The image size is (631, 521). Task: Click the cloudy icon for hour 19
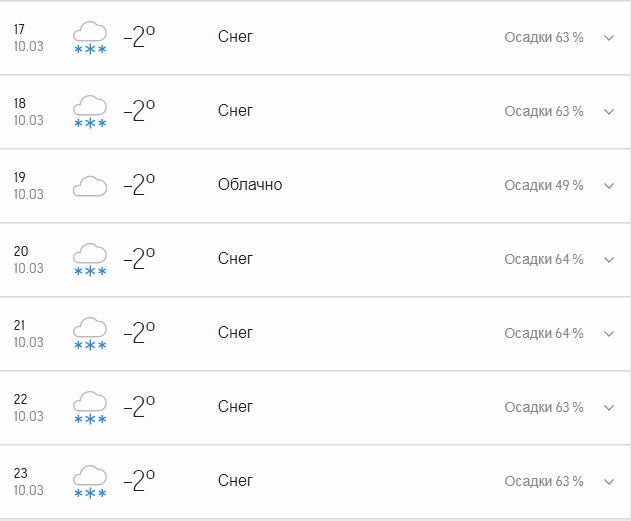(x=90, y=186)
